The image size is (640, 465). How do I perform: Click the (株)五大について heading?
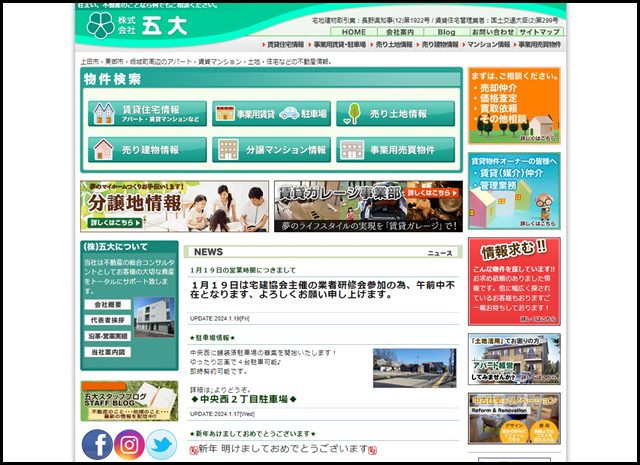point(116,247)
